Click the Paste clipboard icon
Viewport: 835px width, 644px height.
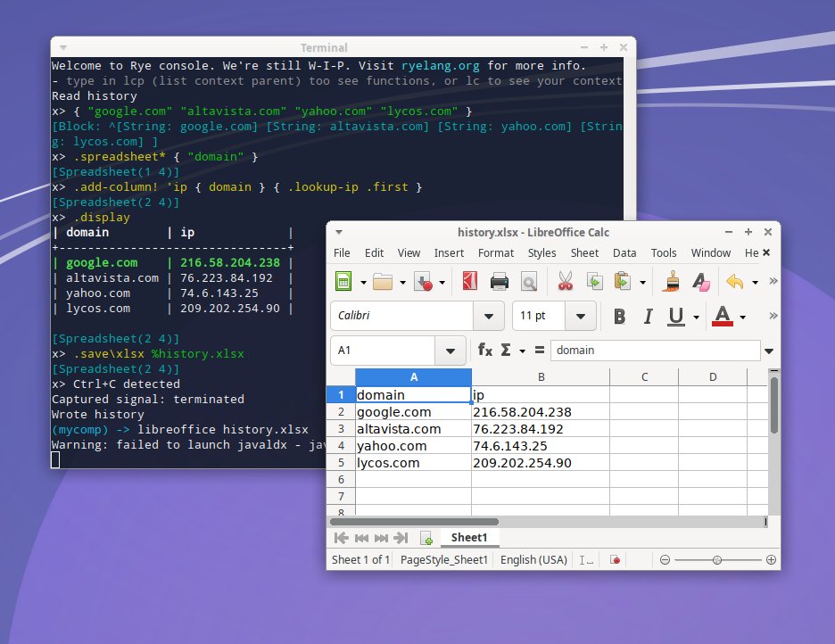[x=622, y=281]
